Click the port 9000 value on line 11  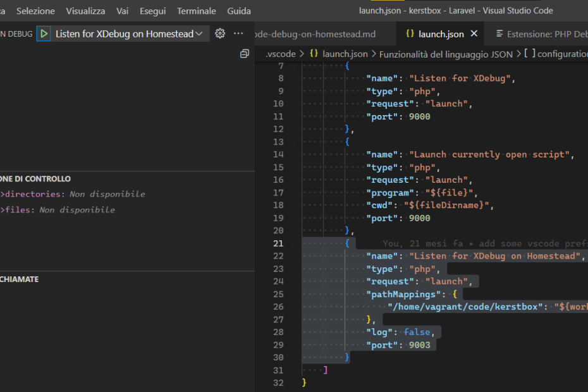tap(419, 116)
